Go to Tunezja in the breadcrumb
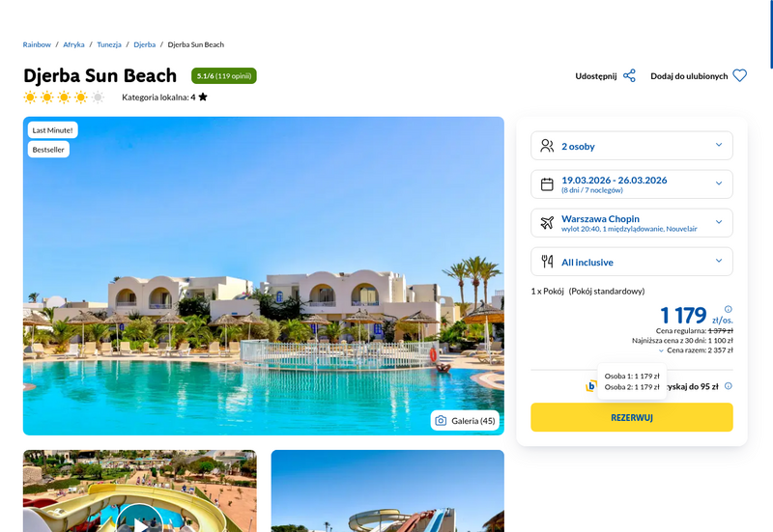Viewport: 773px width, 532px height. point(109,44)
